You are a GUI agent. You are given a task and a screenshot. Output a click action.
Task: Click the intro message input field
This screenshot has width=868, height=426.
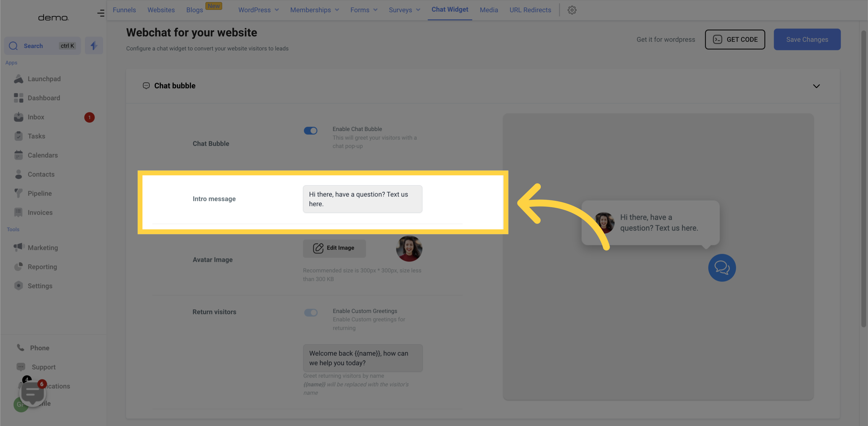[x=362, y=199]
